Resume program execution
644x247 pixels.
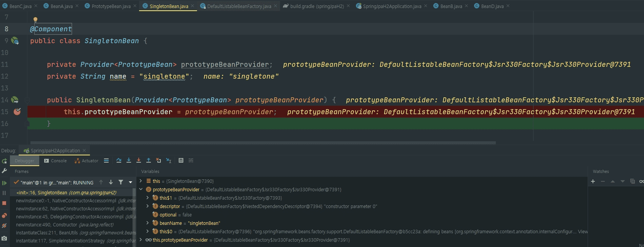click(4, 183)
